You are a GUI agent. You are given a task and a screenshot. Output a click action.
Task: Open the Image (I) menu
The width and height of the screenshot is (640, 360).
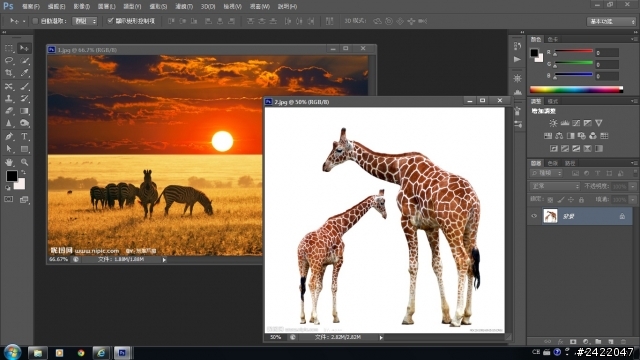82,7
